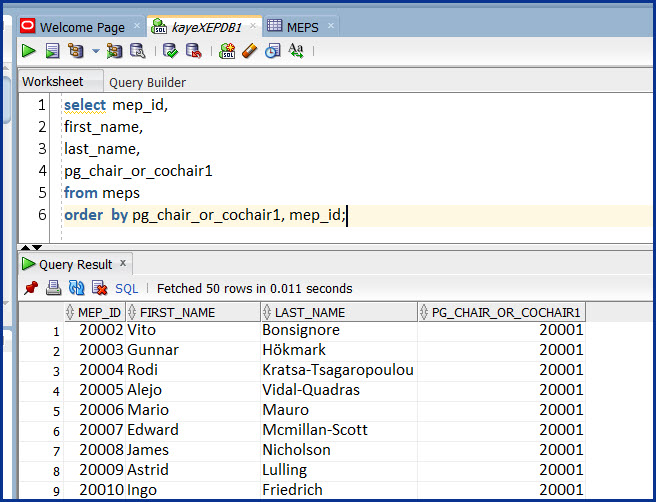
Task: Place cursor in the order by line
Action: point(358,215)
